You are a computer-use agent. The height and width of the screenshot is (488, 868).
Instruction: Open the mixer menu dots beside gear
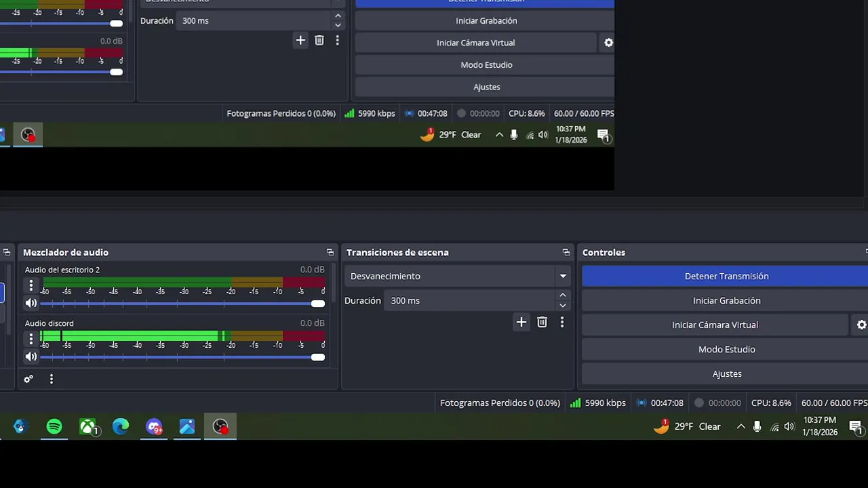pos(51,379)
